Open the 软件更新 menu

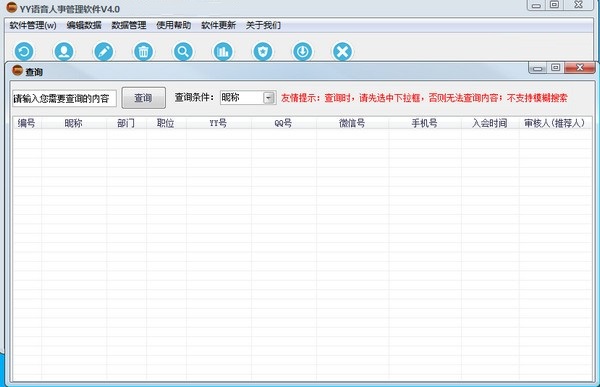click(x=218, y=25)
